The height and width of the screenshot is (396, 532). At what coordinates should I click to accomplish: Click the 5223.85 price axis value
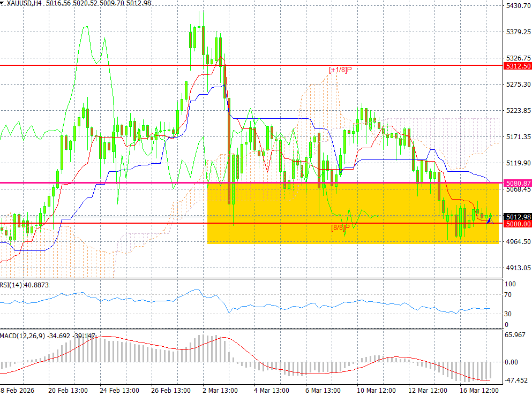519,111
